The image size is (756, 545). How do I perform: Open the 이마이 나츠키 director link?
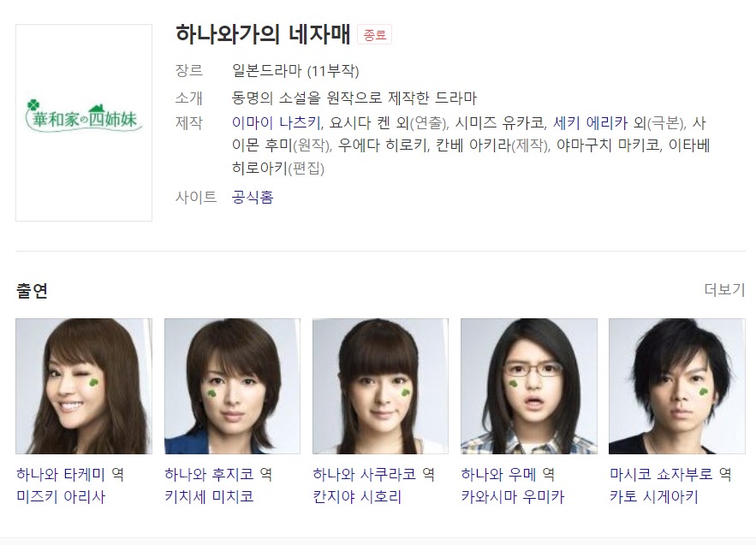[x=277, y=123]
